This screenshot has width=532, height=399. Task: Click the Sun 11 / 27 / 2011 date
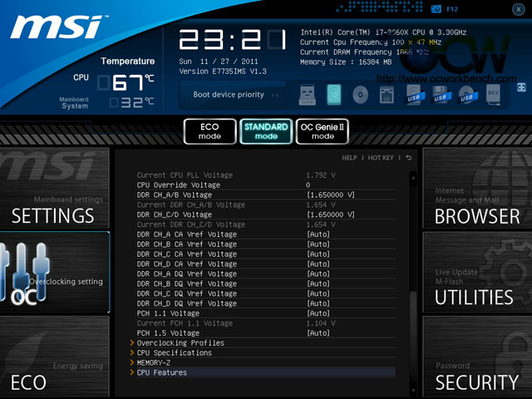point(219,62)
